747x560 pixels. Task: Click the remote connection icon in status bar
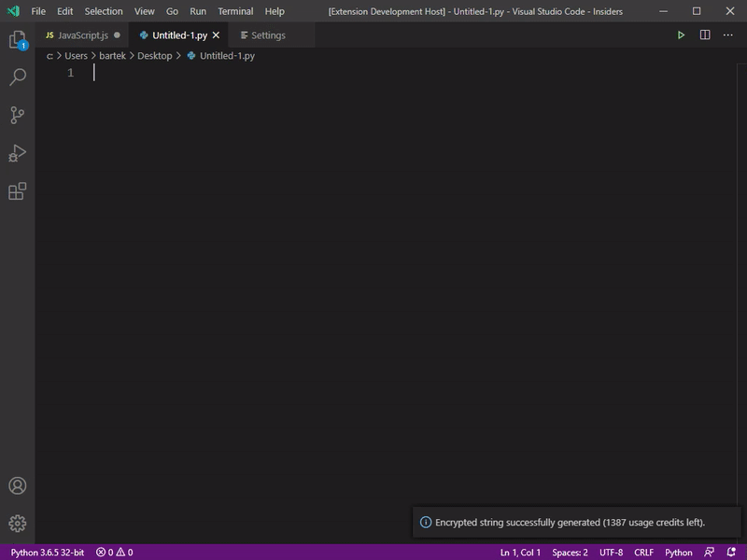pos(710,552)
